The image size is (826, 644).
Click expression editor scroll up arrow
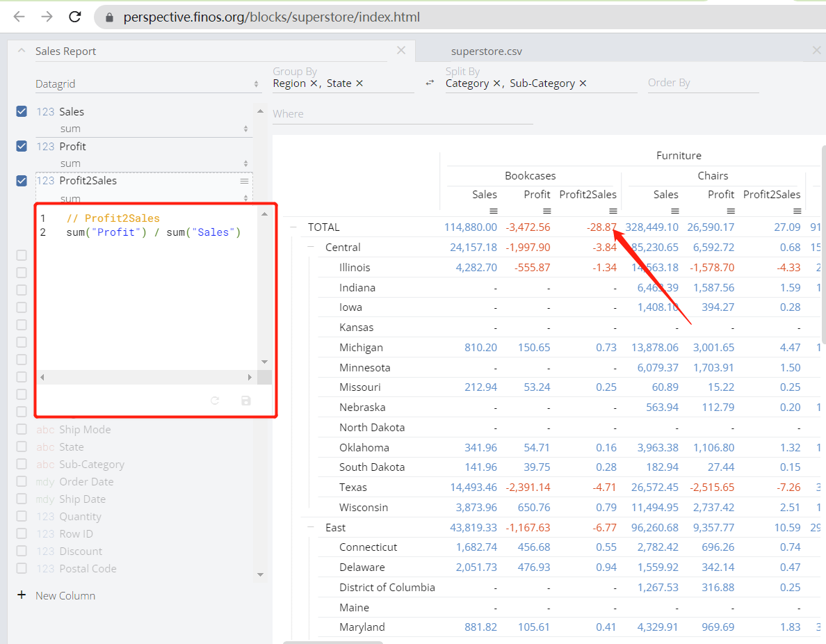click(264, 214)
